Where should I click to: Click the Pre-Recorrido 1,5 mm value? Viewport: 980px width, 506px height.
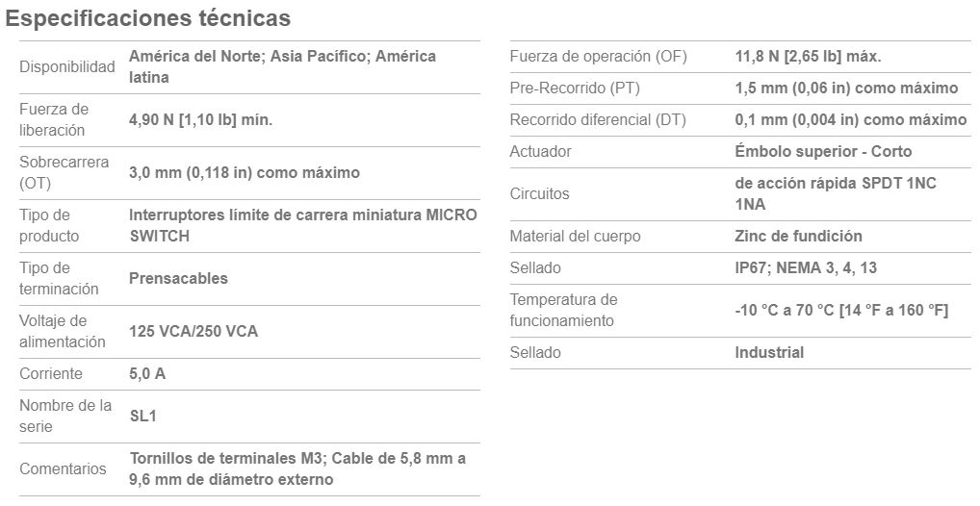(846, 89)
